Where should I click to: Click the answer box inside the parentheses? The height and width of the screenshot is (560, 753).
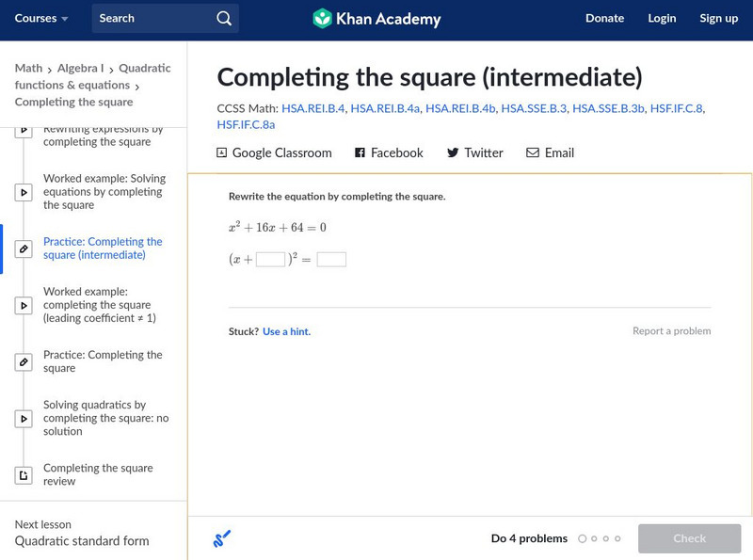coord(271,260)
